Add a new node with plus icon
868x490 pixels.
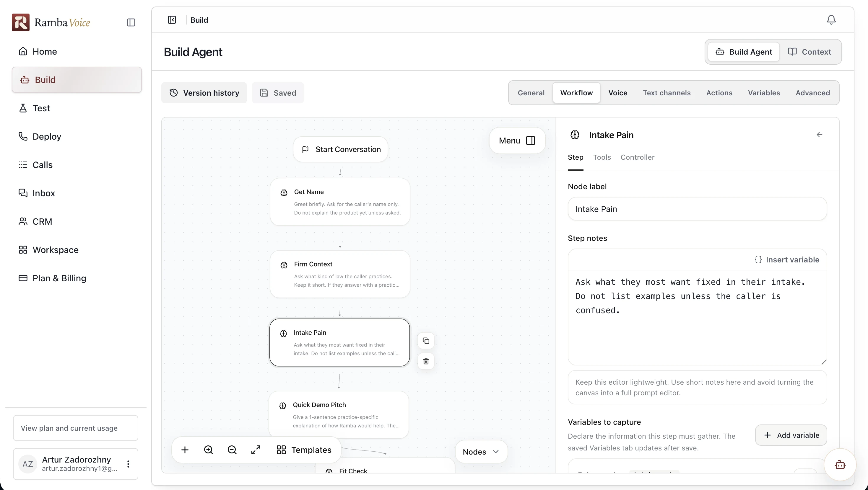coord(185,450)
